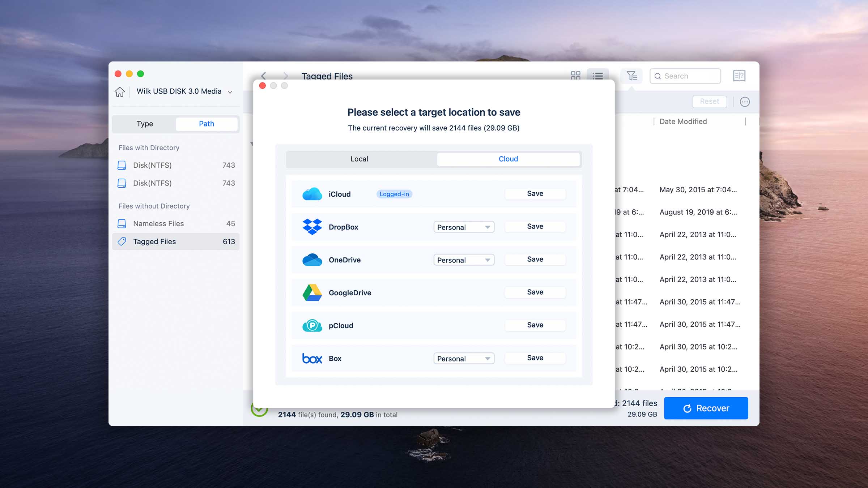Click the Logged-in badge next to iCloud
The image size is (868, 488).
tap(394, 194)
